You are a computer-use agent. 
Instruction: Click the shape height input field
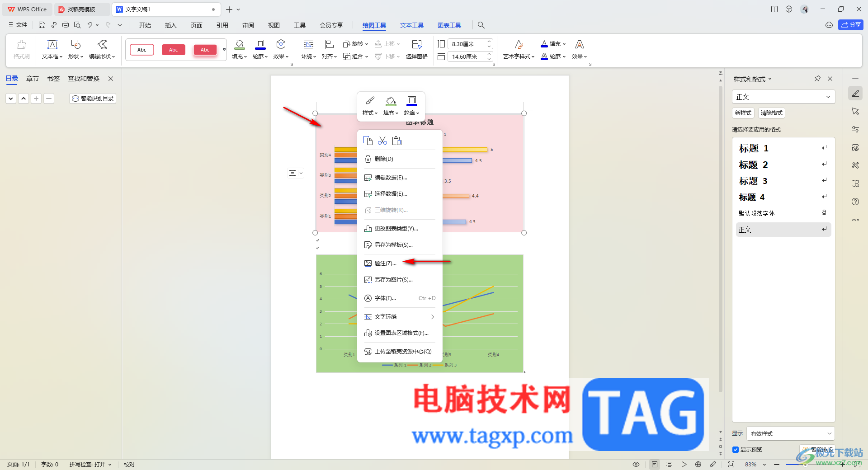point(467,44)
